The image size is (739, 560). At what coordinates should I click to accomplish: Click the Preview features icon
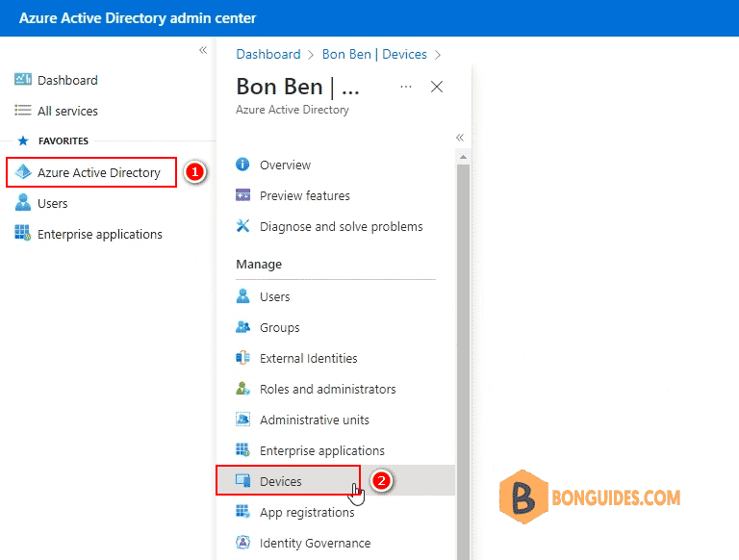click(x=242, y=194)
